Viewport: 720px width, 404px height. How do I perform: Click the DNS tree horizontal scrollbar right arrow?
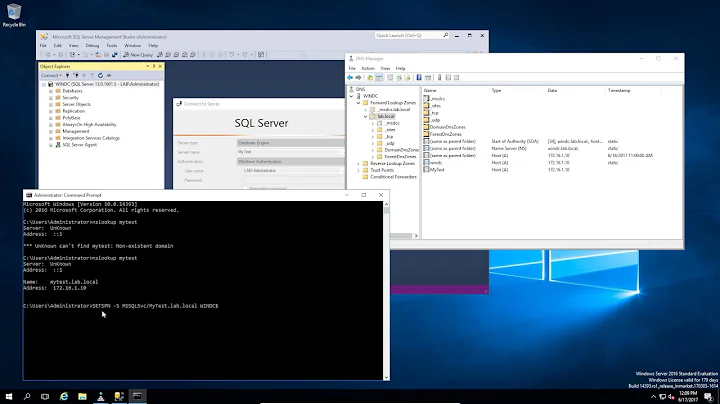[x=416, y=236]
